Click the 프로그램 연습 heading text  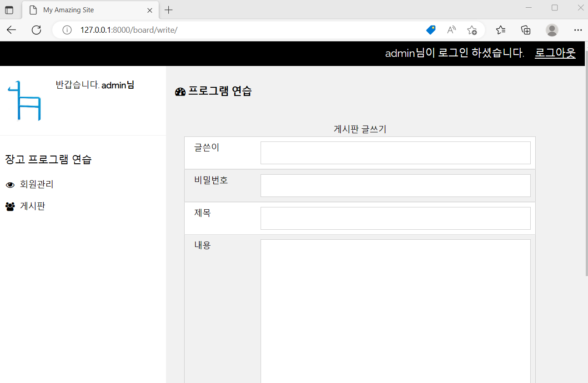click(x=220, y=91)
